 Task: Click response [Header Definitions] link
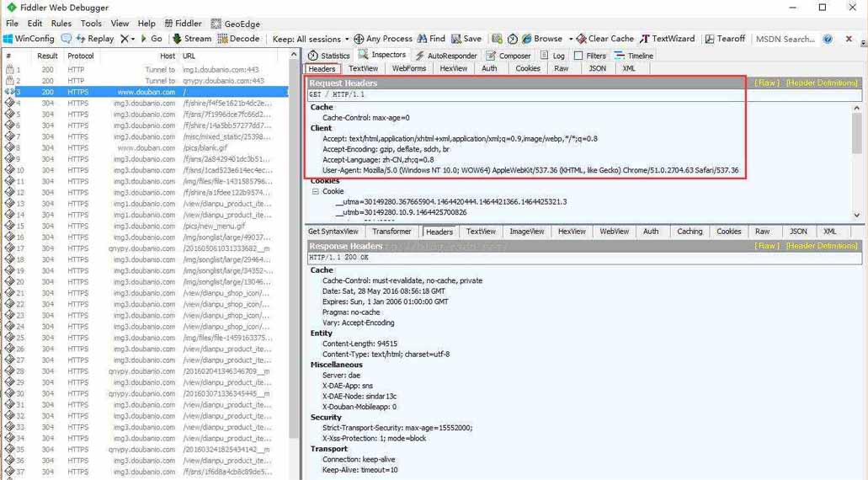(822, 246)
